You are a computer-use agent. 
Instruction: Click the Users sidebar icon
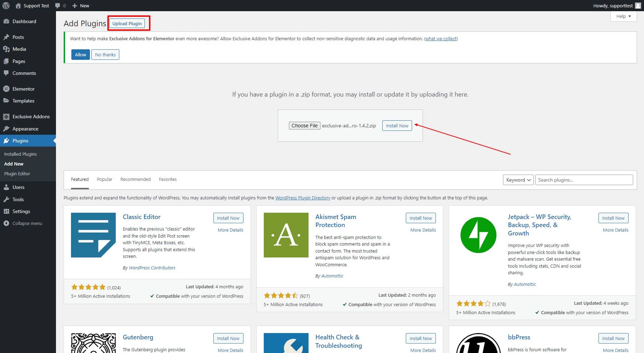pos(6,187)
